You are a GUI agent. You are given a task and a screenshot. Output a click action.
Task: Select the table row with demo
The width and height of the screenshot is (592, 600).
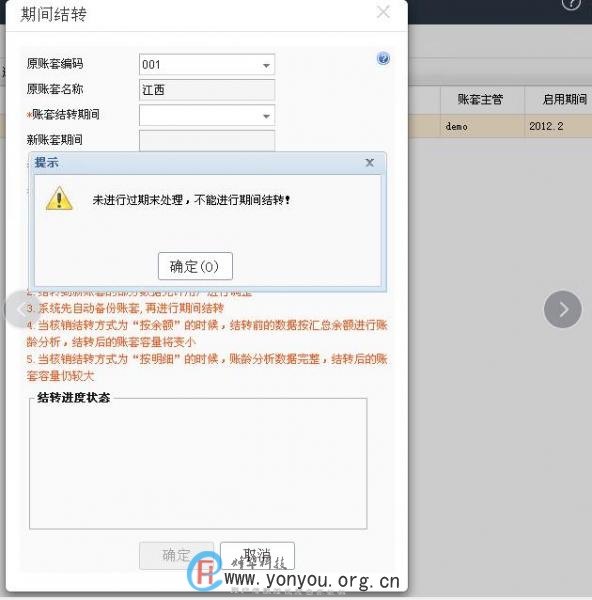tap(500, 126)
